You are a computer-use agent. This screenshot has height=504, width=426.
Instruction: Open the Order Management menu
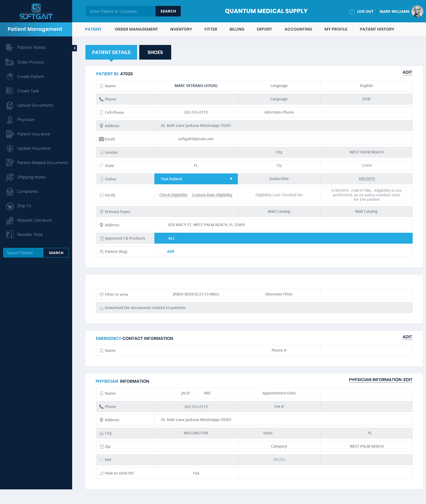pos(136,29)
